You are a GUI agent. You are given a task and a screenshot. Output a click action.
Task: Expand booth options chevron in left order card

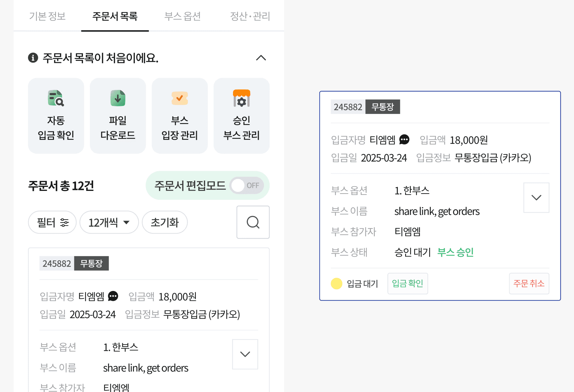[x=245, y=354]
